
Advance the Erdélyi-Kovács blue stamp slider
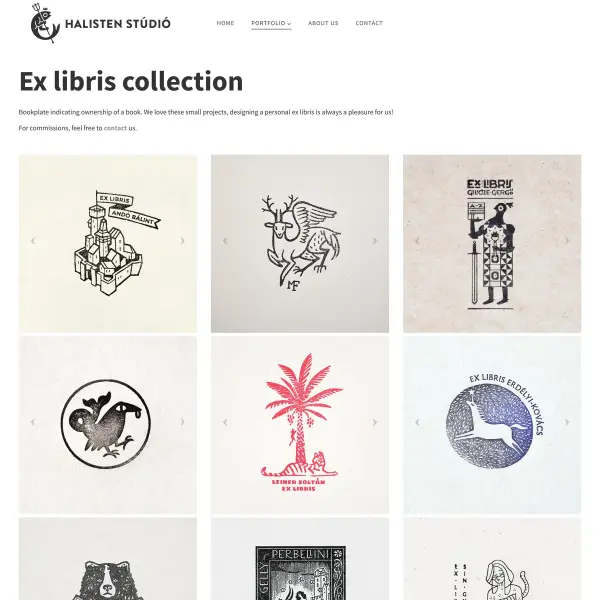click(x=567, y=422)
